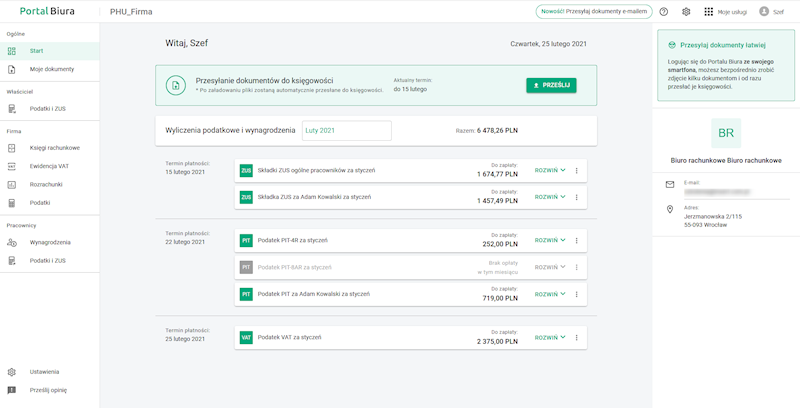Image resolution: width=800 pixels, height=408 pixels.
Task: Click the BR accounting office avatar
Action: 726,133
